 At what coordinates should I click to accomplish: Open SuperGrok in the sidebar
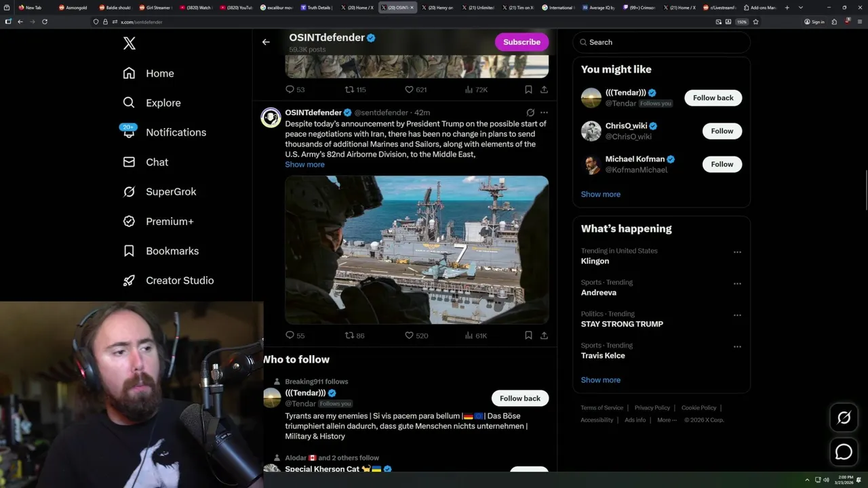click(159, 192)
